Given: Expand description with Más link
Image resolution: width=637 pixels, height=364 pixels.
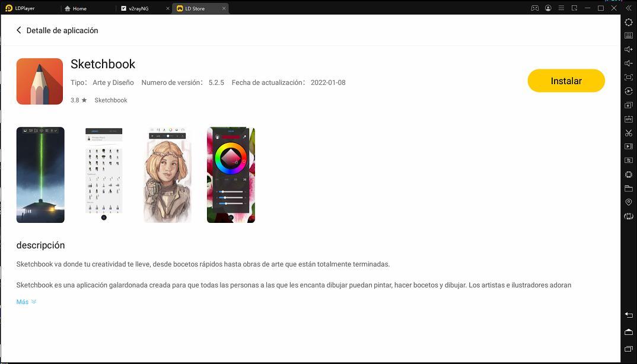Looking at the screenshot, I should click(x=27, y=302).
